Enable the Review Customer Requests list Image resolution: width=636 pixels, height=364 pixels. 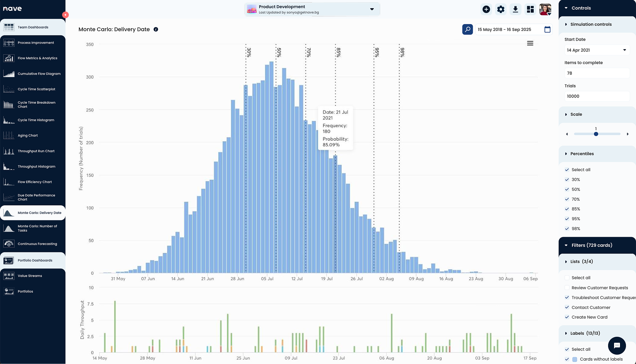[x=567, y=288]
